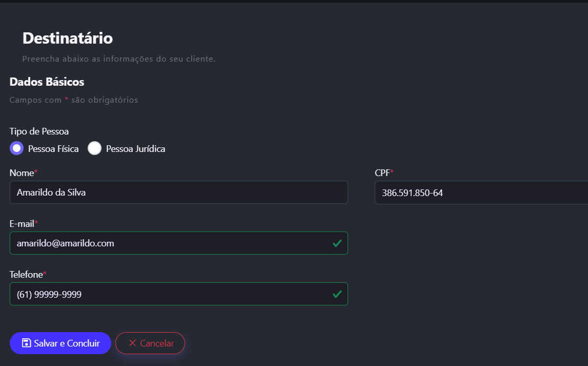The image size is (588, 366).
Task: Select the Pessoa Jurídica radio button
Action: pos(95,148)
